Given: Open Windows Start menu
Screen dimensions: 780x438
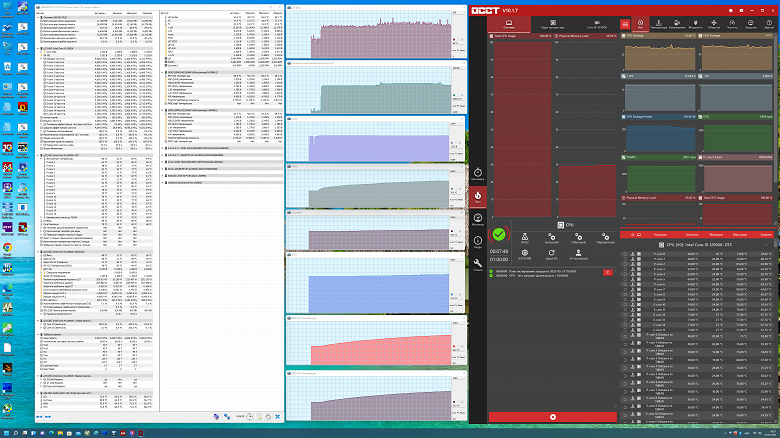Looking at the screenshot, I should (x=7, y=433).
